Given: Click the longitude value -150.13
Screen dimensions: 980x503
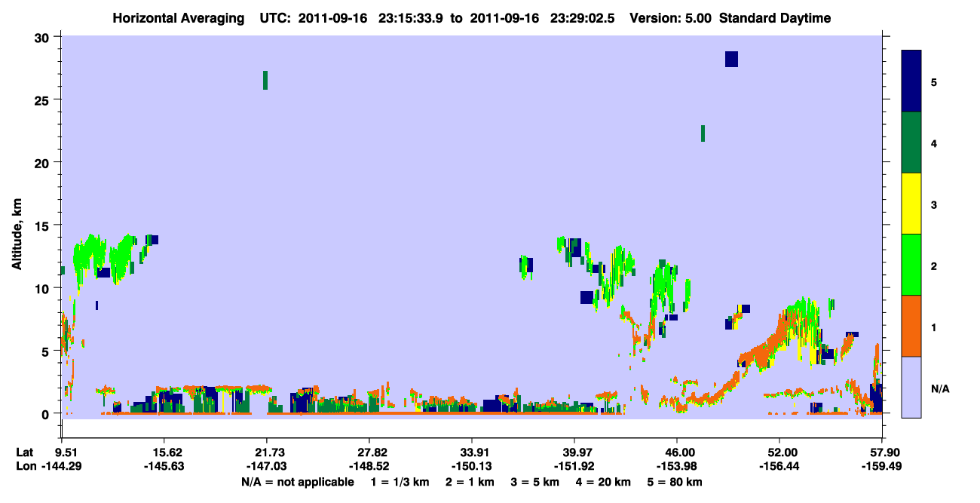Looking at the screenshot, I should tap(472, 466).
